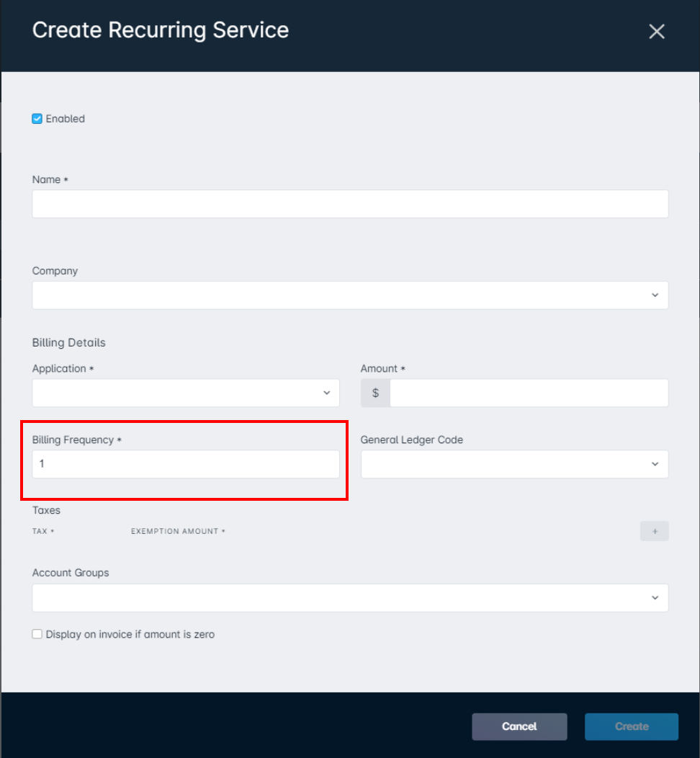Uncheck the Enabled checkbox
The width and height of the screenshot is (700, 758).
37,118
